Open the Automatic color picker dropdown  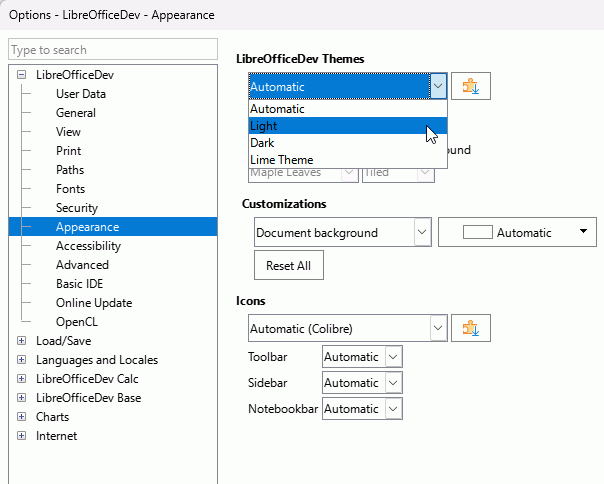517,232
